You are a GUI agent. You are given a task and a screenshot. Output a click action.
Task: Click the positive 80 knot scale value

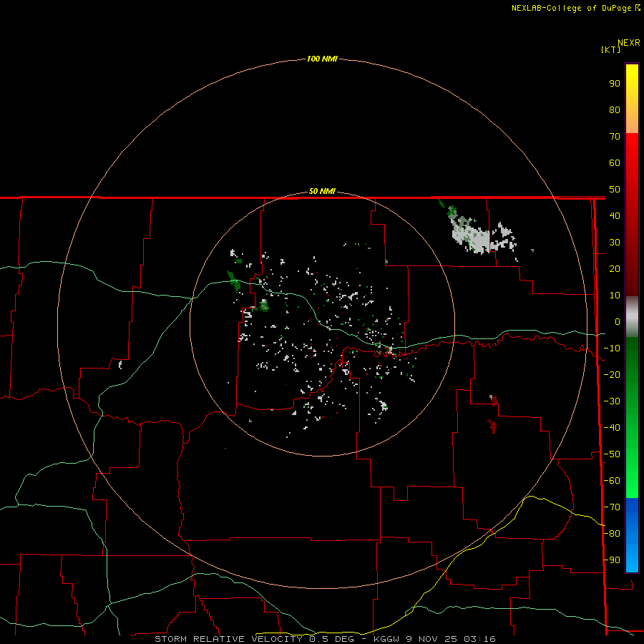(x=615, y=109)
